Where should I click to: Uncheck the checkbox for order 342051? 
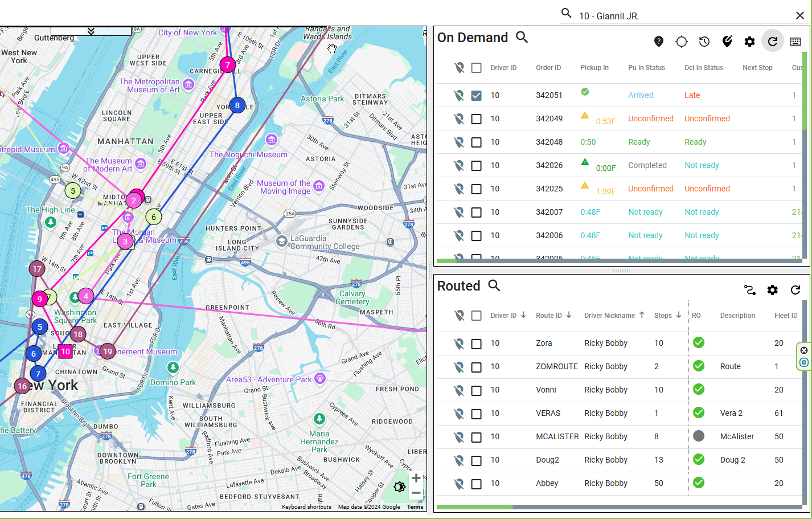pos(476,95)
